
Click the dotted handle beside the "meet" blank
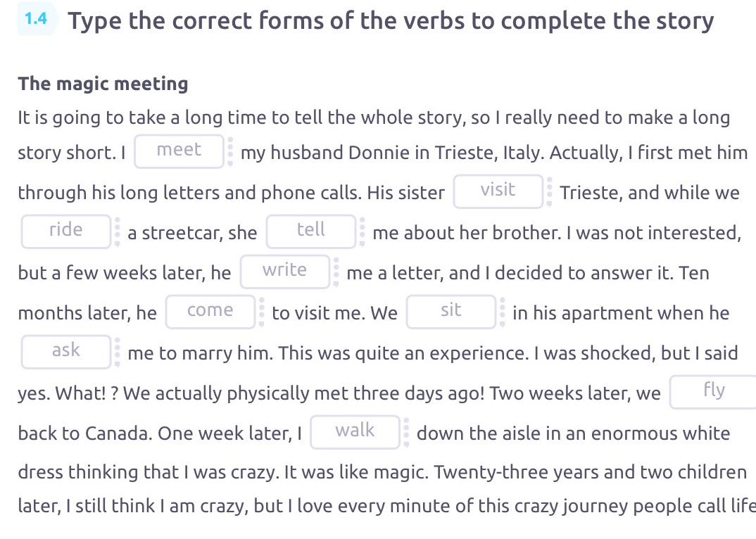pyautogui.click(x=229, y=151)
